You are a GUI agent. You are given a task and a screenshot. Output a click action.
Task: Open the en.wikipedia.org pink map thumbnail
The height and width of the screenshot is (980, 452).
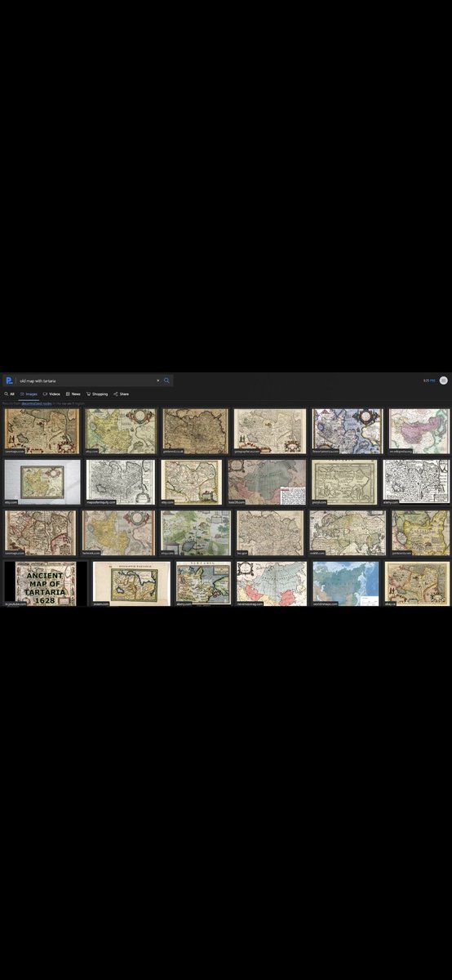coord(419,430)
